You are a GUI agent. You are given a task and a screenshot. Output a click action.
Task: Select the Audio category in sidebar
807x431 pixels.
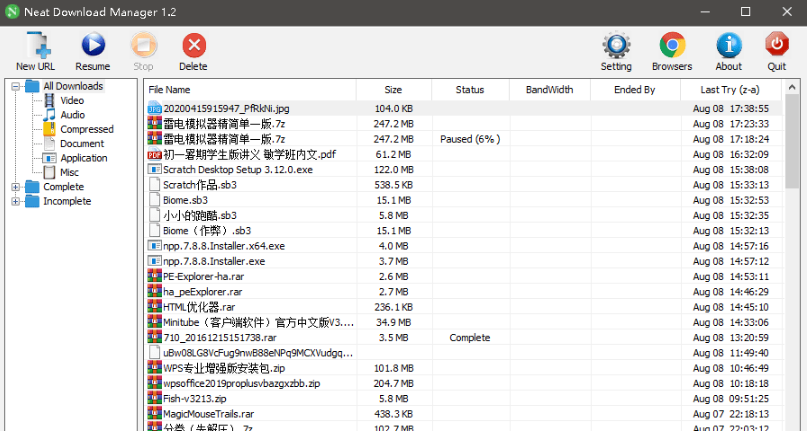click(x=72, y=115)
